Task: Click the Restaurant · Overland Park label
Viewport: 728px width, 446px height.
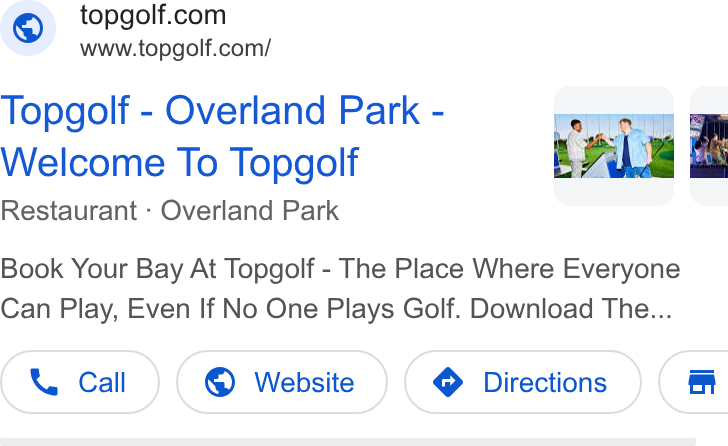Action: pyautogui.click(x=169, y=211)
